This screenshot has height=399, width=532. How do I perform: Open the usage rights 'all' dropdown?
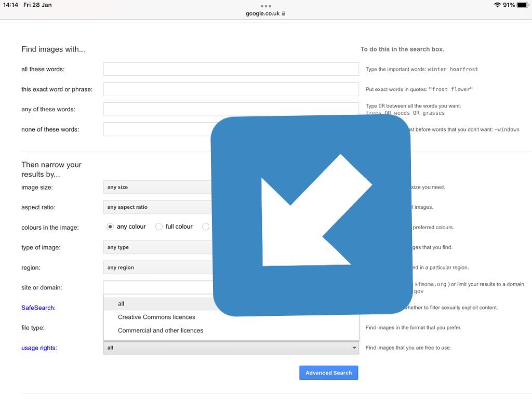tap(231, 348)
